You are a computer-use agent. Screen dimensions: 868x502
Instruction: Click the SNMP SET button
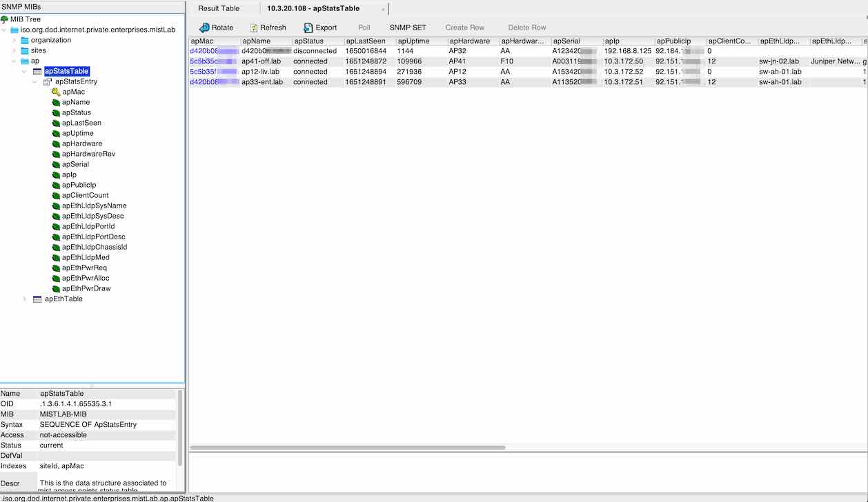pyautogui.click(x=407, y=27)
